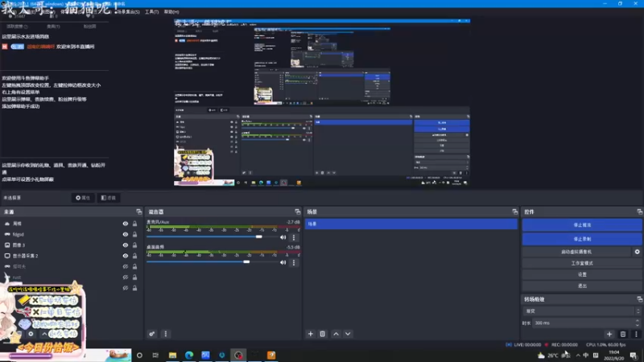Screen dimensions: 644x362
Task: Add a new transition with plus icon
Action: (x=609, y=334)
